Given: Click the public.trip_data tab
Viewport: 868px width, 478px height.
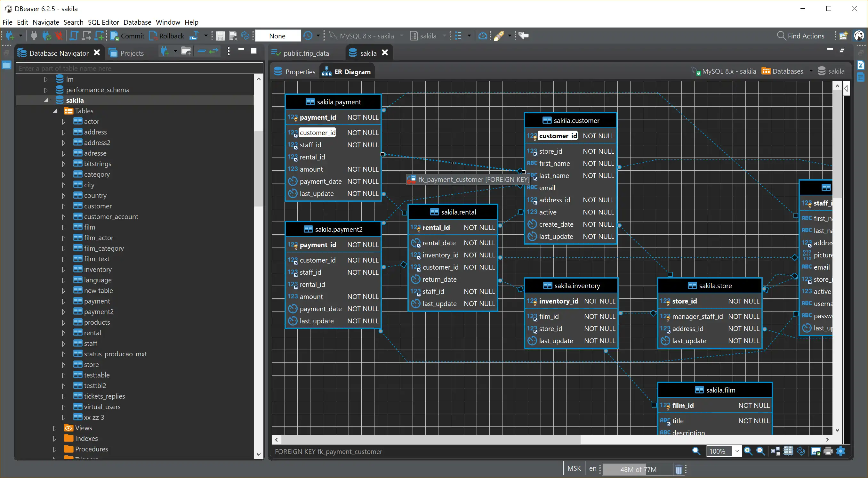Looking at the screenshot, I should tap(303, 53).
